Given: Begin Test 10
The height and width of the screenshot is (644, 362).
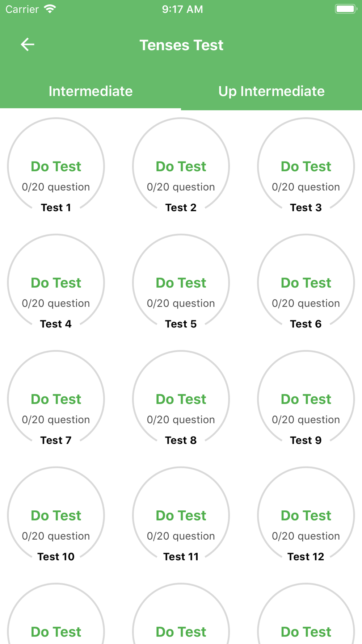Looking at the screenshot, I should pos(56,515).
